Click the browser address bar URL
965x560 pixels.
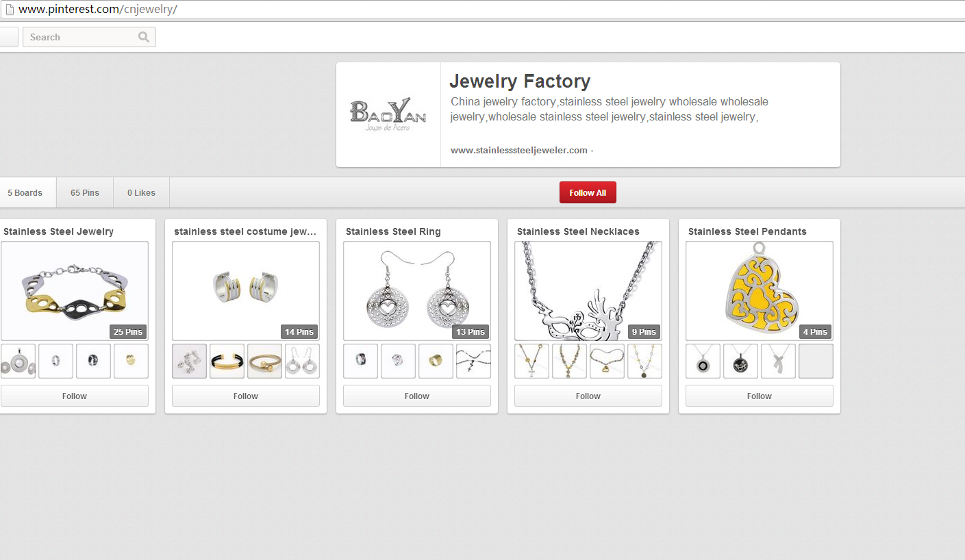(x=98, y=10)
